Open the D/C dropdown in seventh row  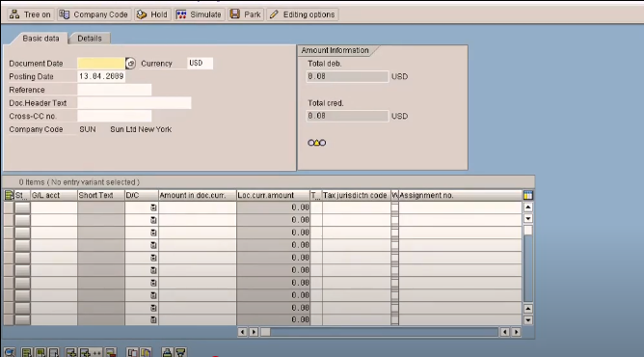tap(153, 283)
